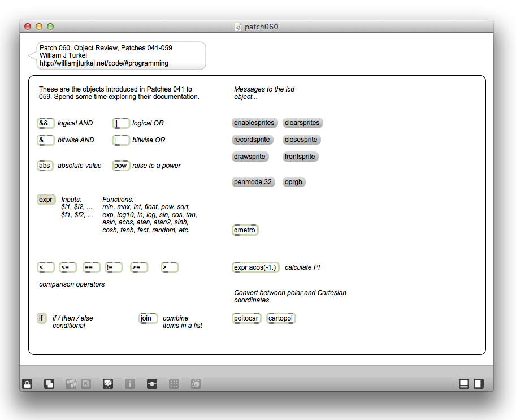Select the qmetro object
The image size is (516, 420).
point(245,230)
